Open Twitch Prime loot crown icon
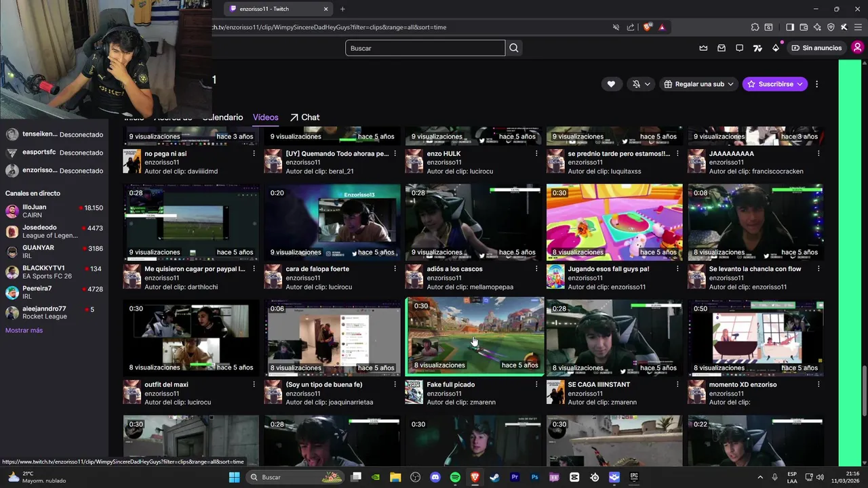This screenshot has height=488, width=868. pyautogui.click(x=703, y=48)
